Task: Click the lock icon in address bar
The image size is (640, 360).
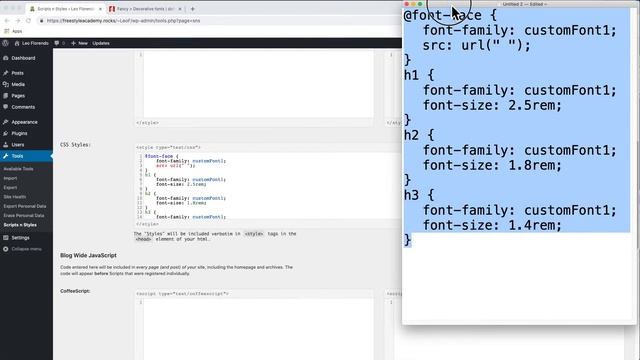Action: coord(41,20)
